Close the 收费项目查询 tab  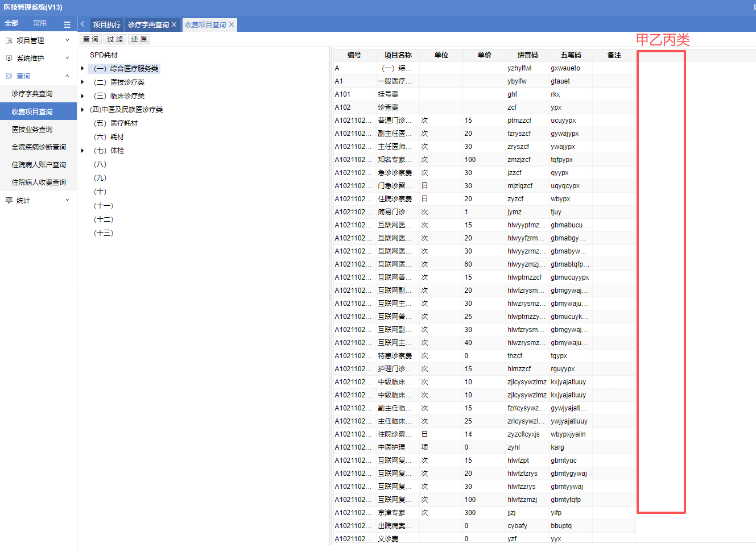[x=232, y=25]
